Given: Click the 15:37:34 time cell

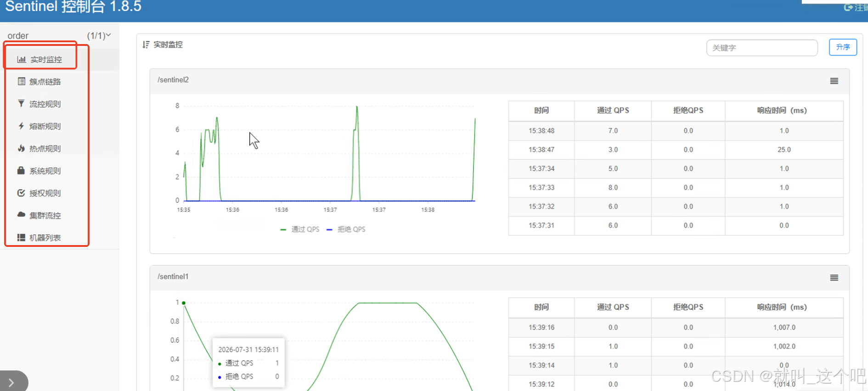Looking at the screenshot, I should (541, 168).
